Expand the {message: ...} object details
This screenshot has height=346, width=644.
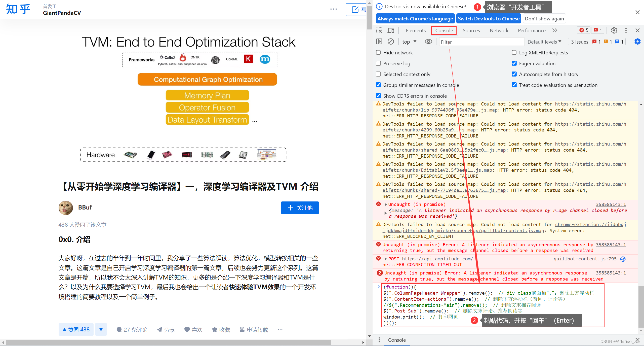pos(386,213)
